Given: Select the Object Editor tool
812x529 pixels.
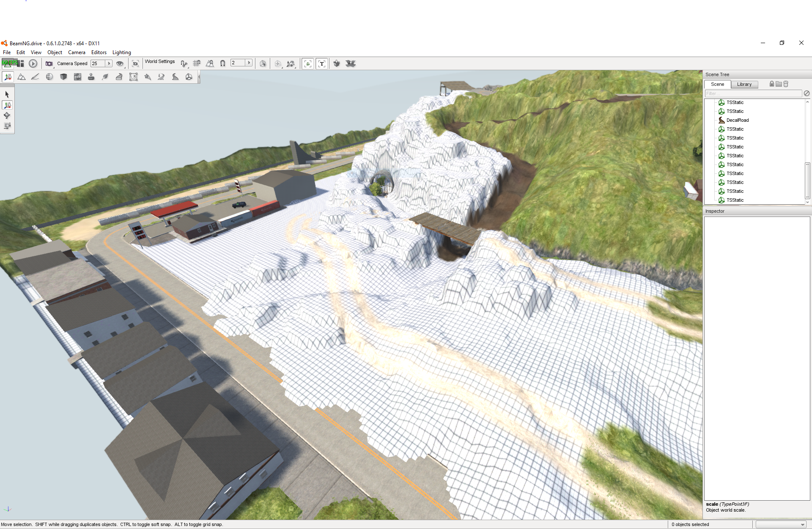Looking at the screenshot, I should pos(8,77).
